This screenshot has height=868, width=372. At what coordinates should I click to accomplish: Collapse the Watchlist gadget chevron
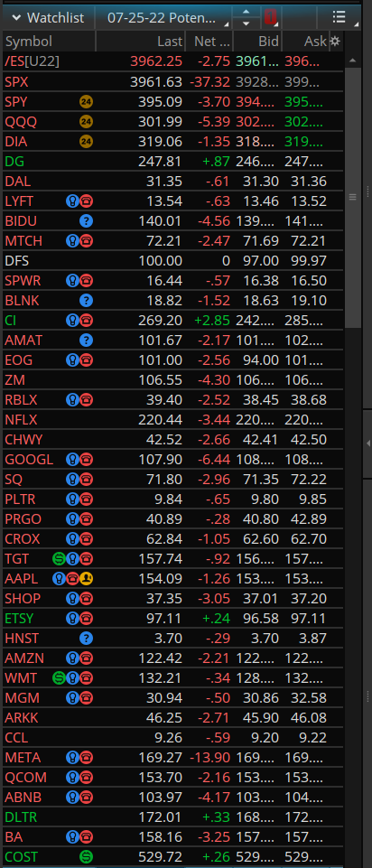pos(15,18)
